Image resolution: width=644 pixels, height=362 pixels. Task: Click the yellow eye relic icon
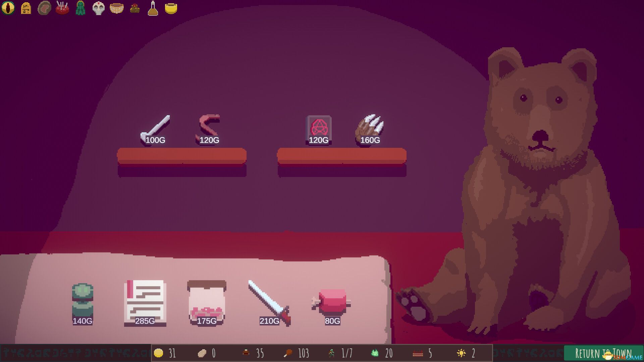pos(8,8)
